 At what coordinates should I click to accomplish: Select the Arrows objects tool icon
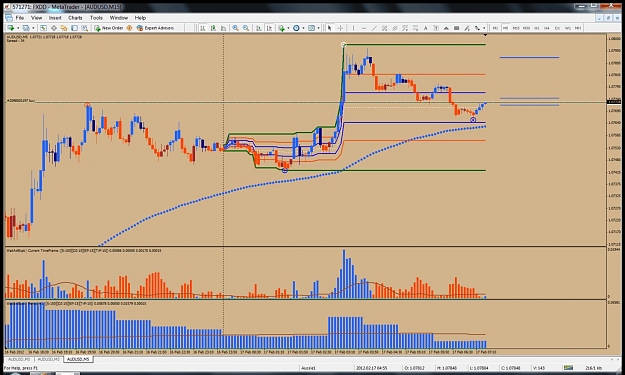[477, 28]
